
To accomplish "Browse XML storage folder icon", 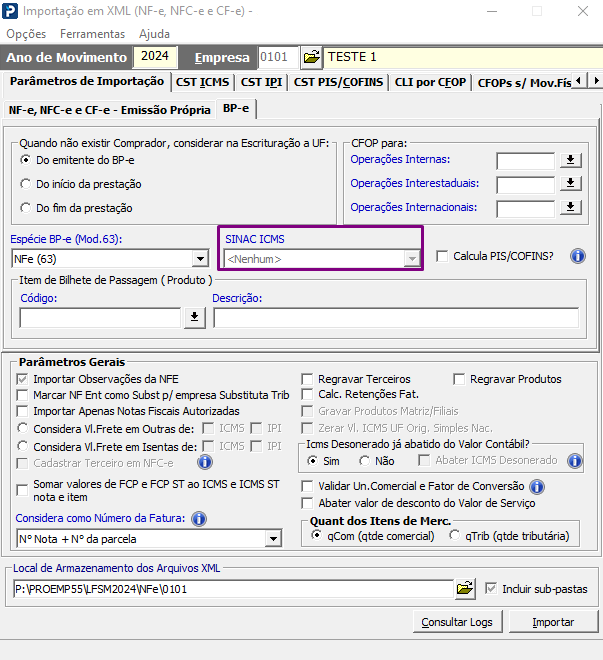I will [465, 588].
